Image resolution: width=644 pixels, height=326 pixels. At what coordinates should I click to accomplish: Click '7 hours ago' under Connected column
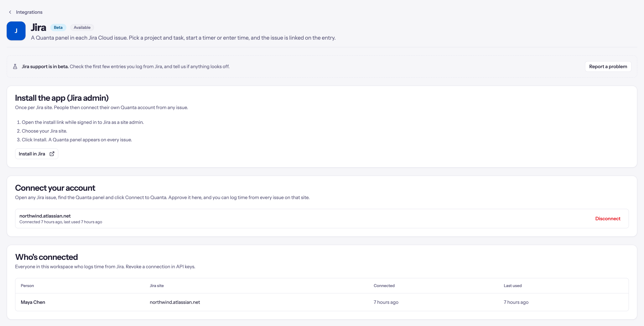[x=386, y=302]
